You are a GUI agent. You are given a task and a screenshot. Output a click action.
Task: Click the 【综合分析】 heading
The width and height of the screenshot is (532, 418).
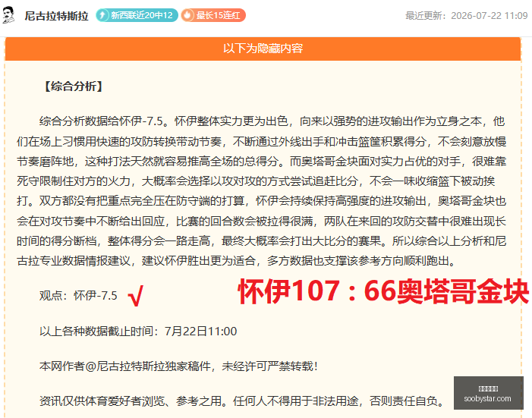(x=74, y=86)
